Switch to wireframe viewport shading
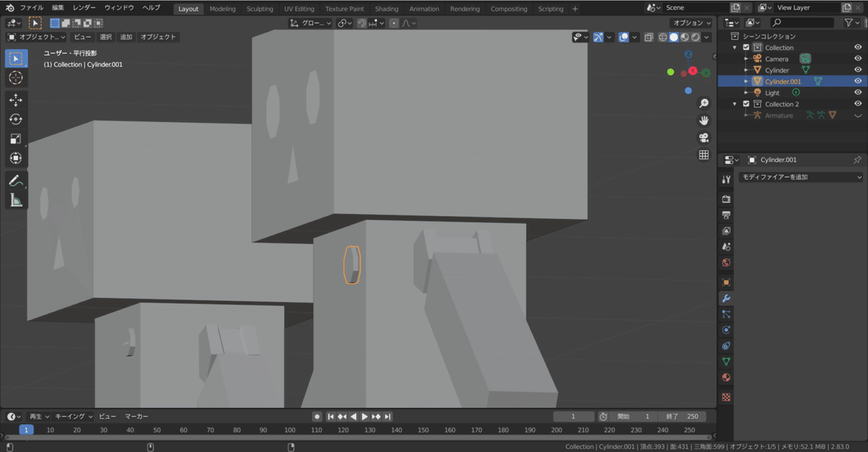Viewport: 868px width, 452px height. coord(664,37)
